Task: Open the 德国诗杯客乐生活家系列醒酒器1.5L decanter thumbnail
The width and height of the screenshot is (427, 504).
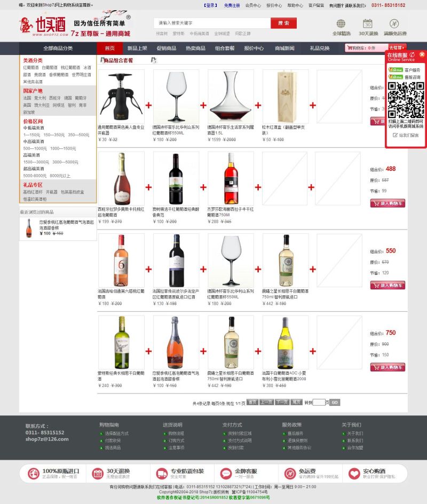Action: [231, 97]
